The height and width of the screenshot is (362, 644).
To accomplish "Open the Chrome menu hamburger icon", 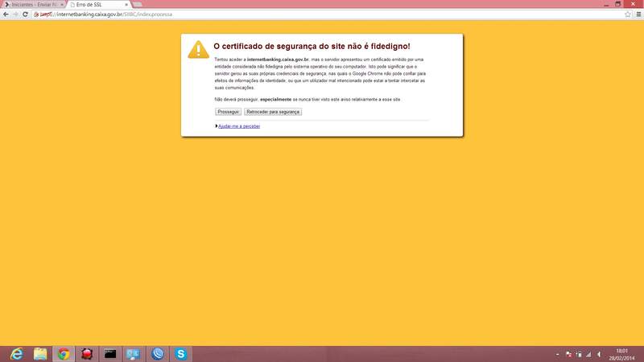I will click(x=638, y=14).
